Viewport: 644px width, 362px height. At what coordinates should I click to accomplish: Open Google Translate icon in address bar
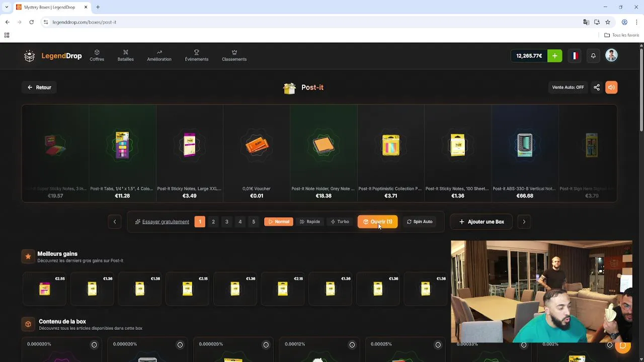point(586,22)
